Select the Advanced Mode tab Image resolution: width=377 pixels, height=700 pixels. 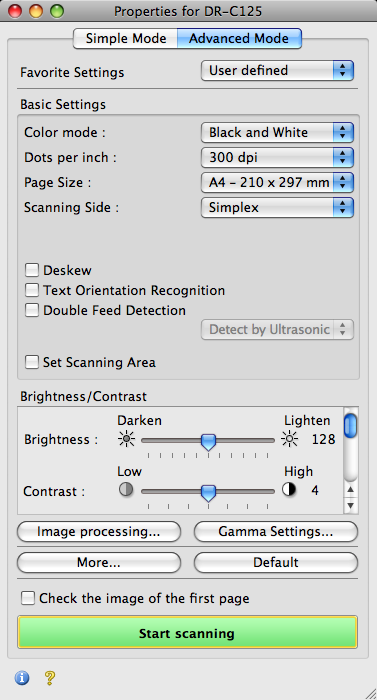point(239,38)
